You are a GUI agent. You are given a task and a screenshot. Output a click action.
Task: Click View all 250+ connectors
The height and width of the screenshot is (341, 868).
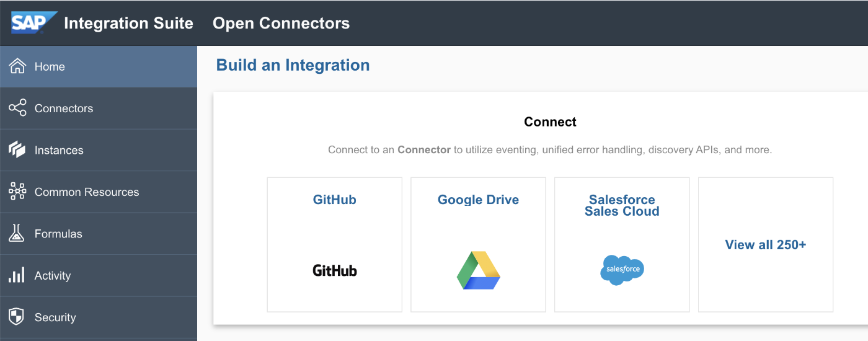pyautogui.click(x=766, y=244)
